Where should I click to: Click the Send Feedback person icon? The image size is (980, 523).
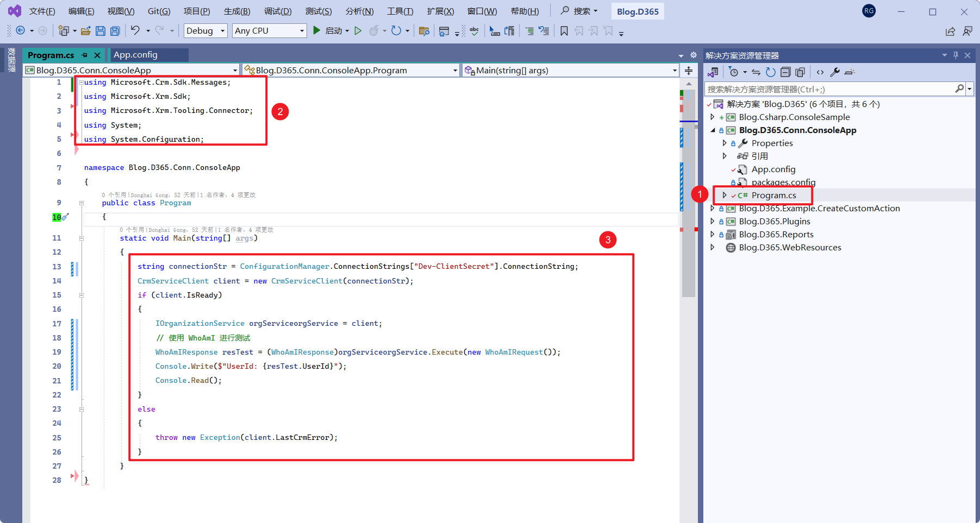tap(967, 31)
